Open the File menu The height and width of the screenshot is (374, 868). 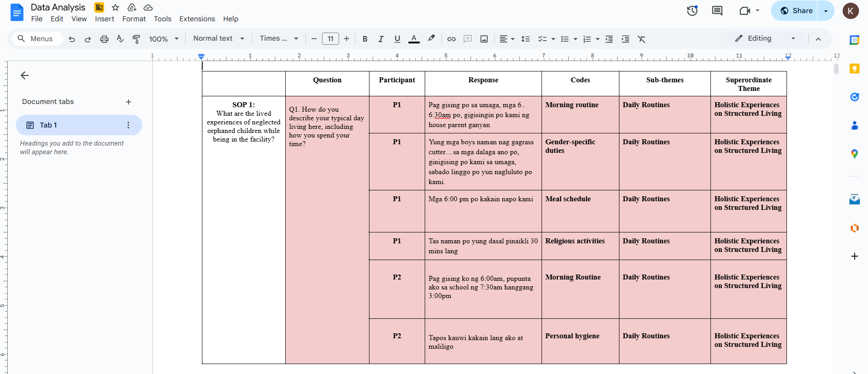click(x=37, y=19)
